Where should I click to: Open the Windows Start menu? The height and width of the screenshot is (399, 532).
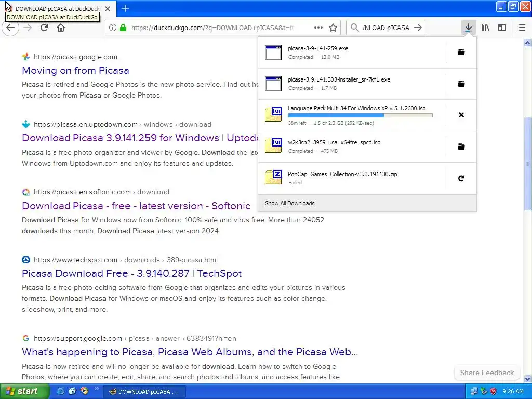pos(24,392)
